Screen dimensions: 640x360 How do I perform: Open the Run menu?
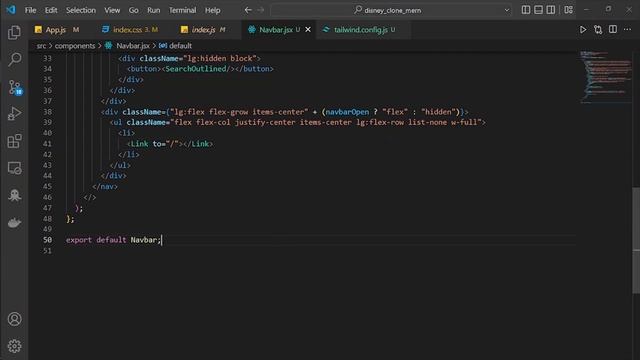tap(153, 10)
